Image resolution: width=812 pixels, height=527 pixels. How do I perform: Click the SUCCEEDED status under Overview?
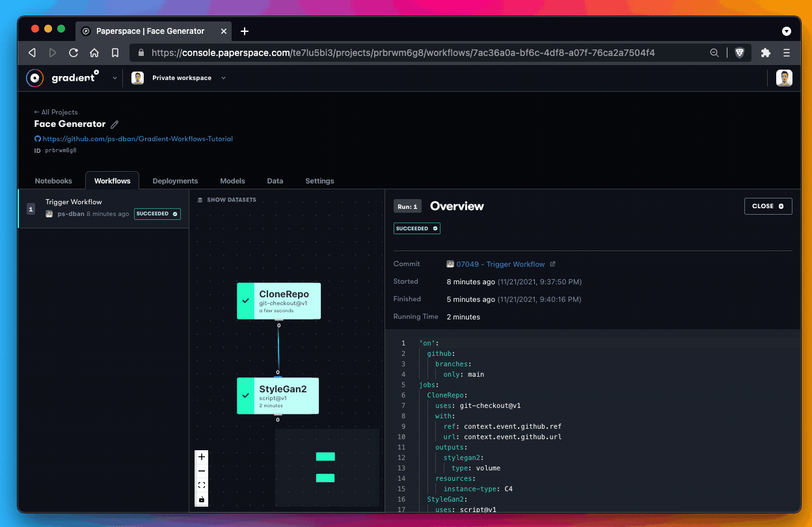click(x=416, y=228)
